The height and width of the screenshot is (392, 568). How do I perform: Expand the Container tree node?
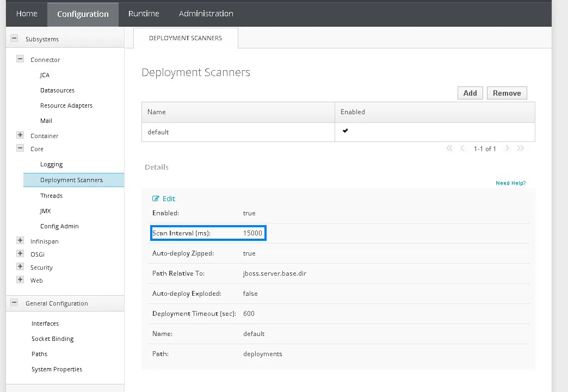pyautogui.click(x=20, y=135)
